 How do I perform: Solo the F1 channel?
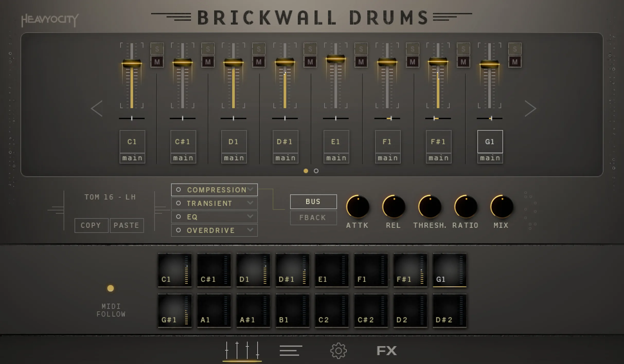tap(413, 49)
